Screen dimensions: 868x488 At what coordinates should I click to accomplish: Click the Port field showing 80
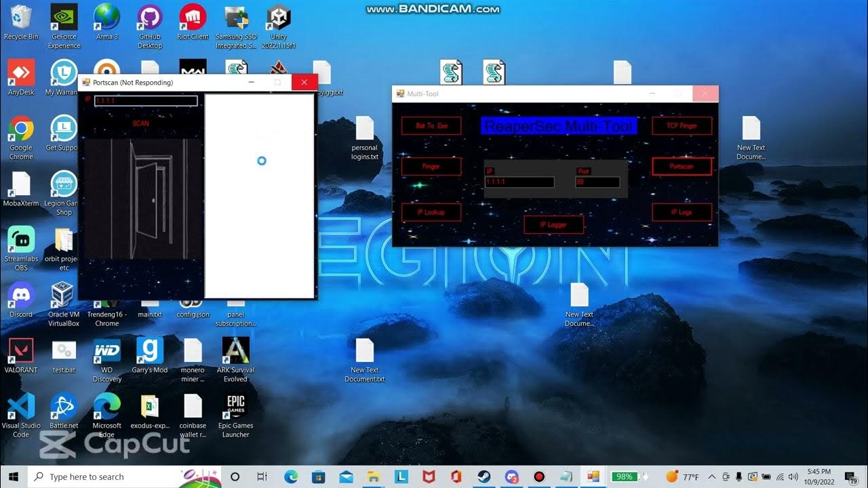coord(597,182)
